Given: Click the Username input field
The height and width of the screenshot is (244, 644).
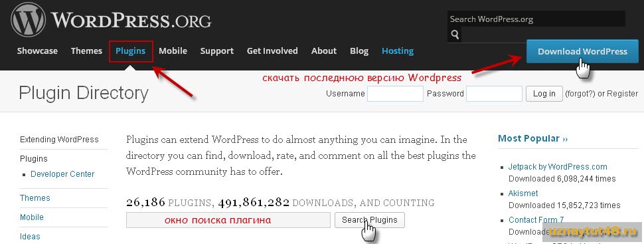Looking at the screenshot, I should (x=395, y=94).
